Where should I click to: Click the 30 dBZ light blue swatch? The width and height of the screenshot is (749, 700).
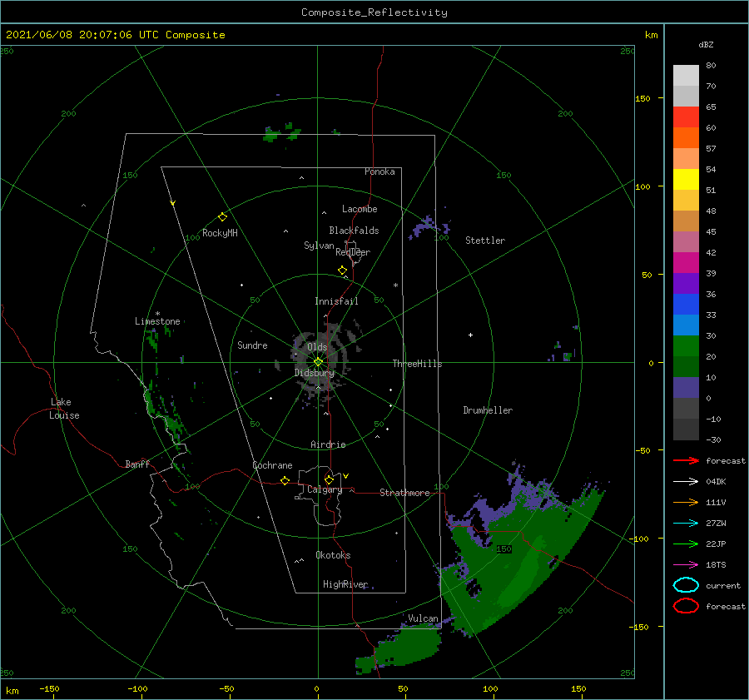coord(686,325)
